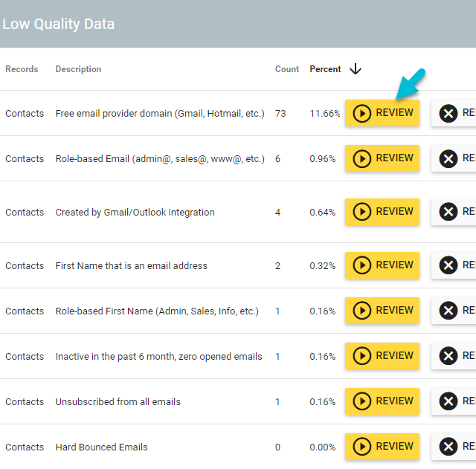Toggle the Percent column sort arrow
Screen dimensions: 476x469
click(356, 69)
